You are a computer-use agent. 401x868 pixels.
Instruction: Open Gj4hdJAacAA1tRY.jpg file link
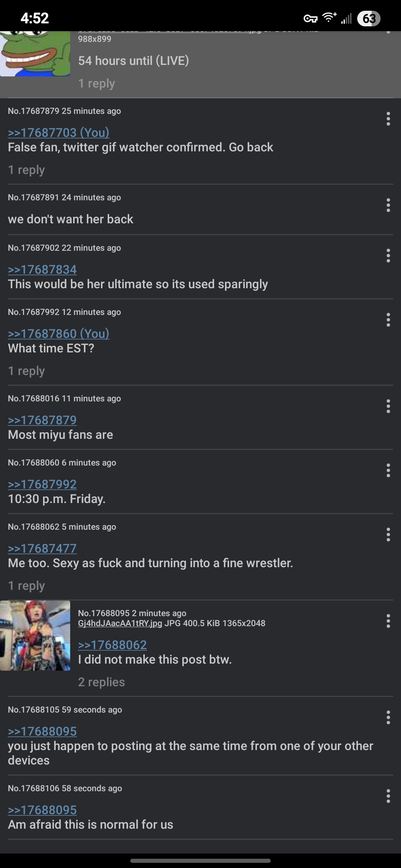pyautogui.click(x=120, y=623)
